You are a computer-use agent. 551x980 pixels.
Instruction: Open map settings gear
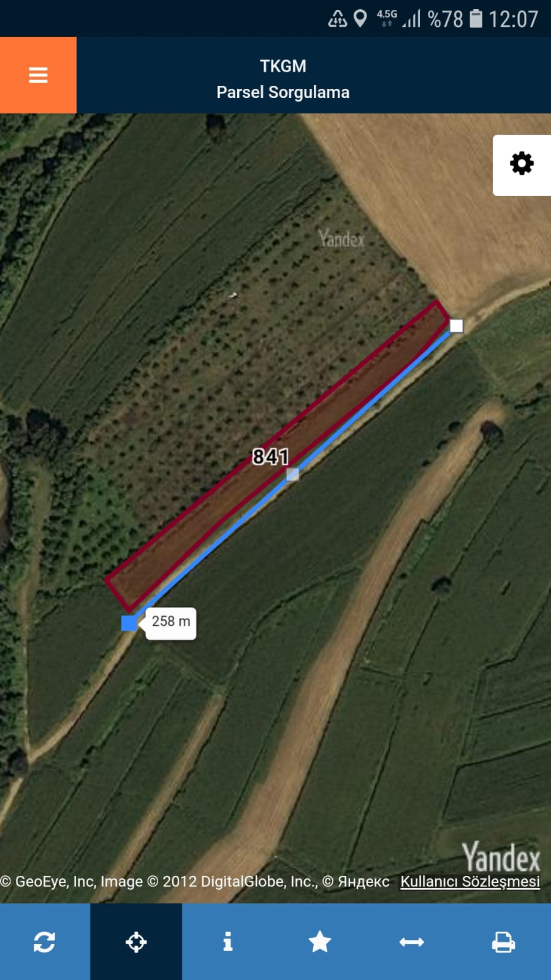[x=522, y=164]
